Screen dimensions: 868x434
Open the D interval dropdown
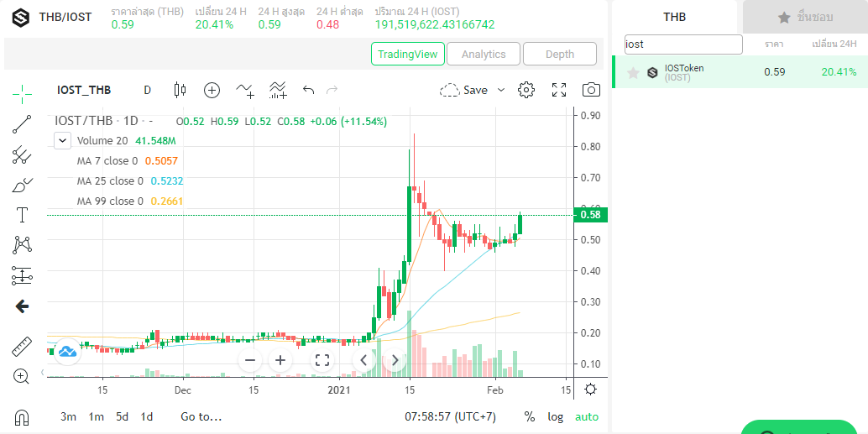tap(147, 90)
